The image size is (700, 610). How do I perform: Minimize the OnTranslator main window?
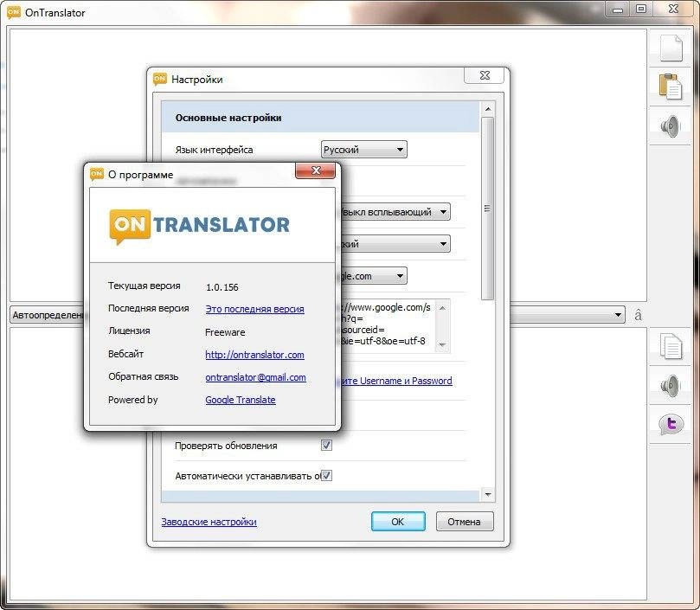click(x=619, y=10)
